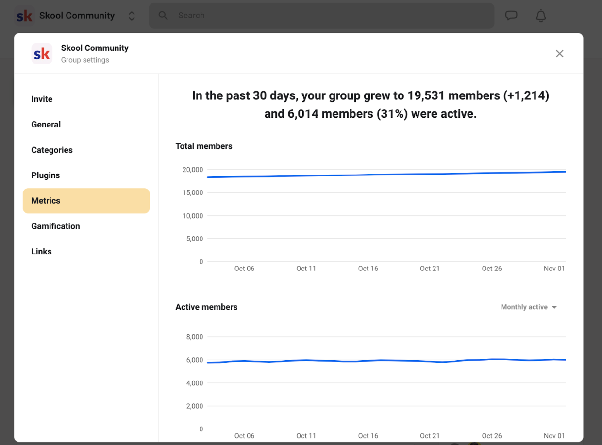This screenshot has width=602, height=445.
Task: Close the group settings dialog
Action: coord(559,53)
